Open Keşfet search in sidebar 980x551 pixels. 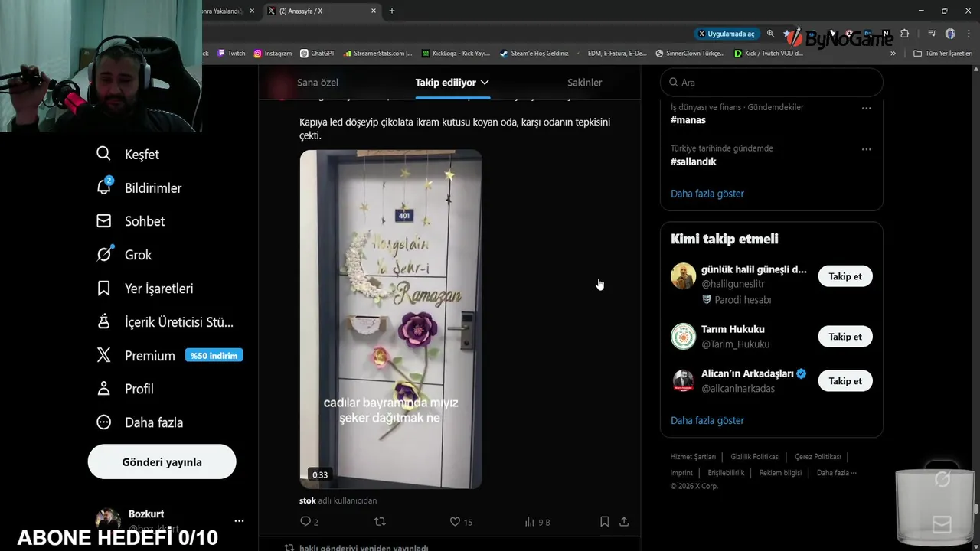[127, 154]
